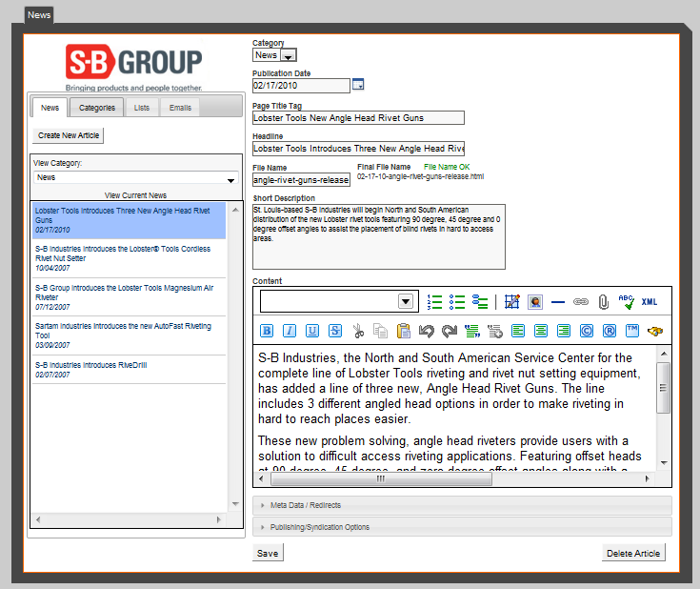Apply strikethrough formatting in the editor
The height and width of the screenshot is (589, 700).
tap(335, 331)
